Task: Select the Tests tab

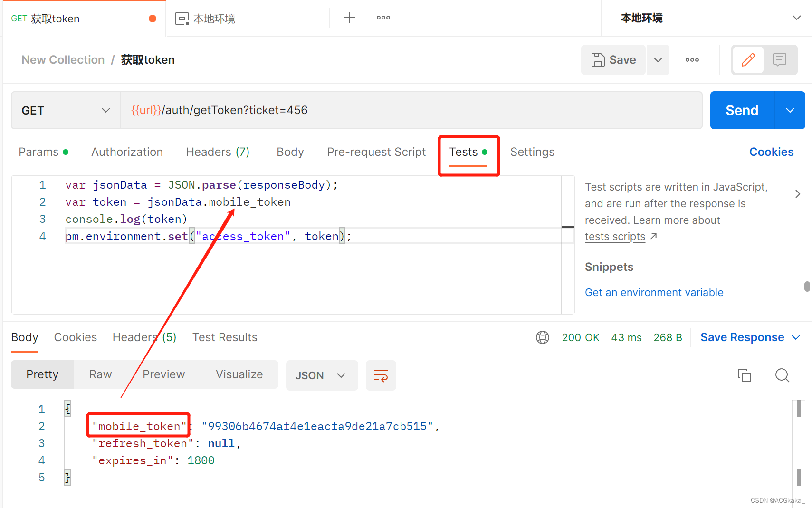Action: click(x=468, y=152)
